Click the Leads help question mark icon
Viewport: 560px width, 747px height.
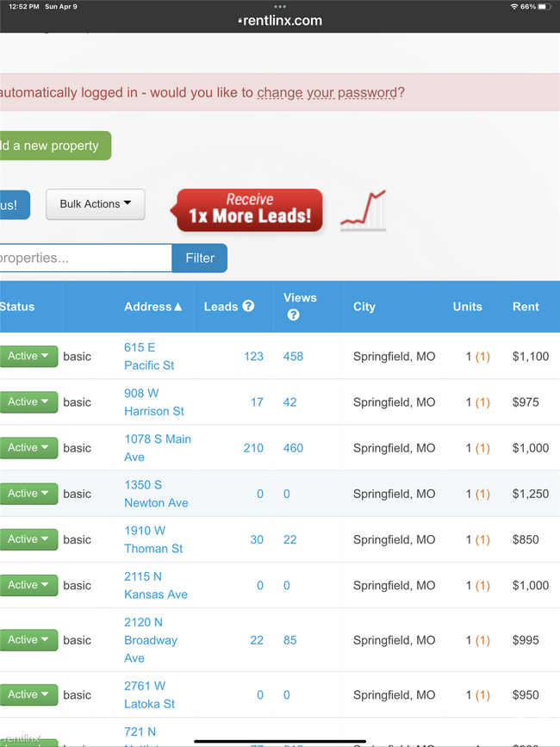248,306
